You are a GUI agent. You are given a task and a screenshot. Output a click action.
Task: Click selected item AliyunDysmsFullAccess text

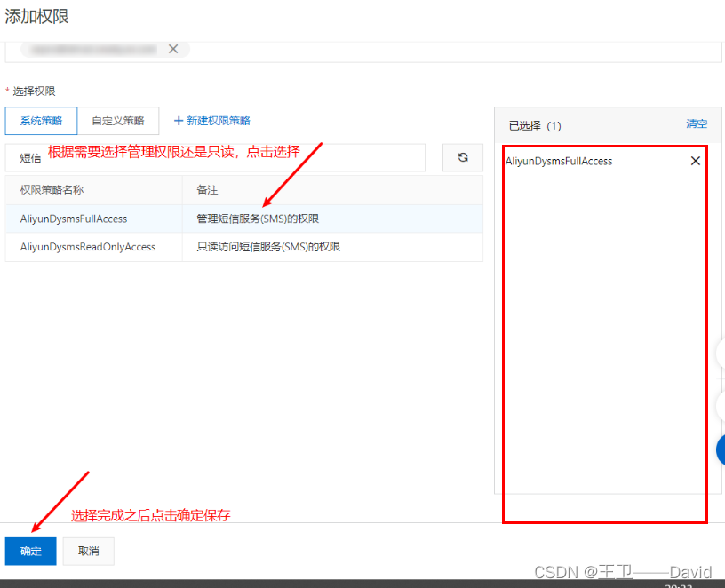pyautogui.click(x=559, y=161)
